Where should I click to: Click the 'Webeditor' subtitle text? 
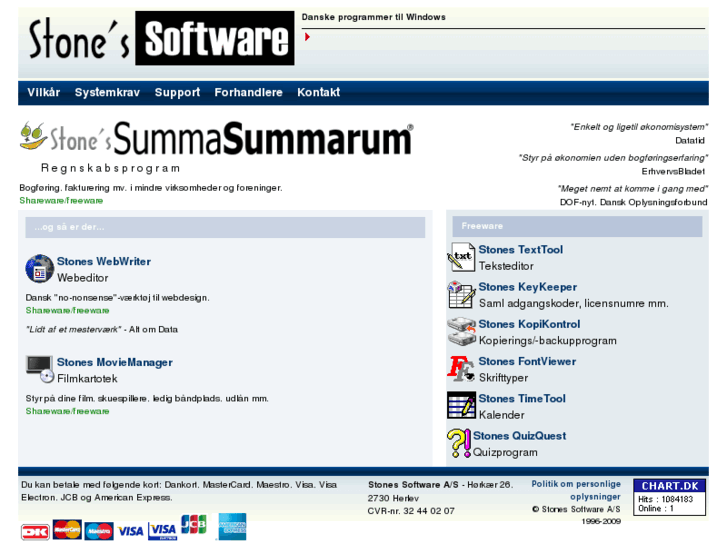pyautogui.click(x=83, y=278)
